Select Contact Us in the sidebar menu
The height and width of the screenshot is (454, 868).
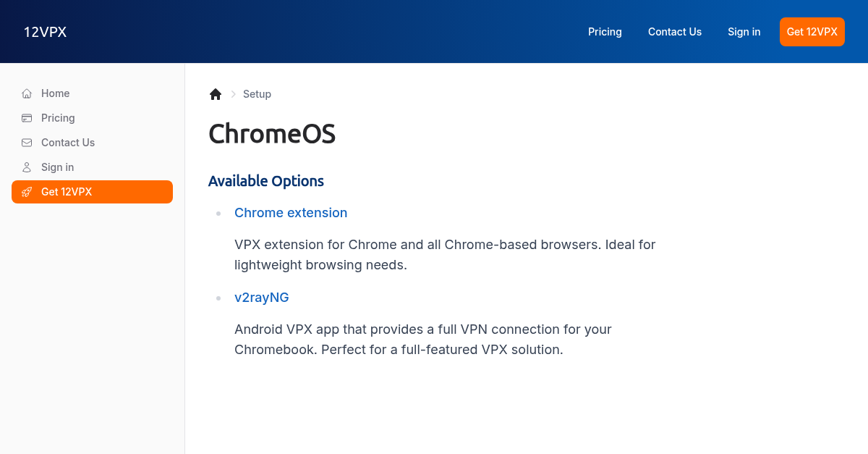[x=67, y=143]
